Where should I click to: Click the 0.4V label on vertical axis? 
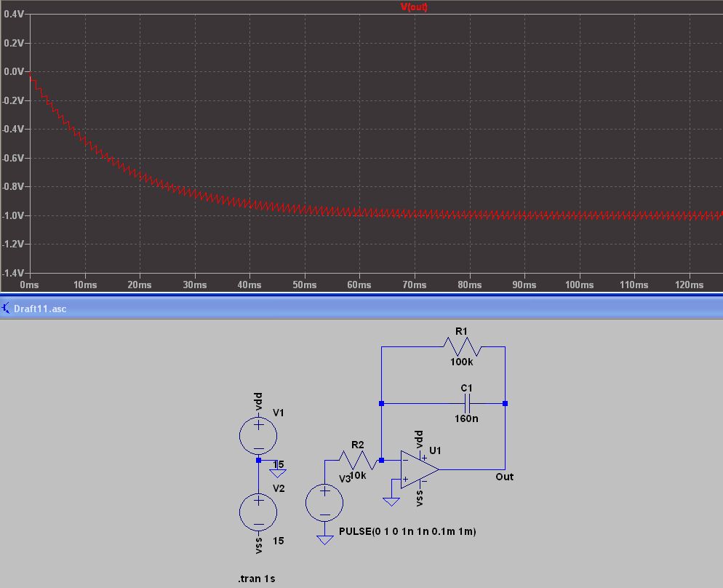coord(14,15)
